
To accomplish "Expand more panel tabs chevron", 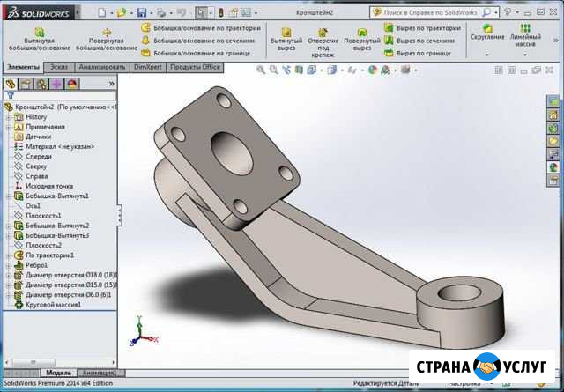I will pyautogui.click(x=112, y=84).
